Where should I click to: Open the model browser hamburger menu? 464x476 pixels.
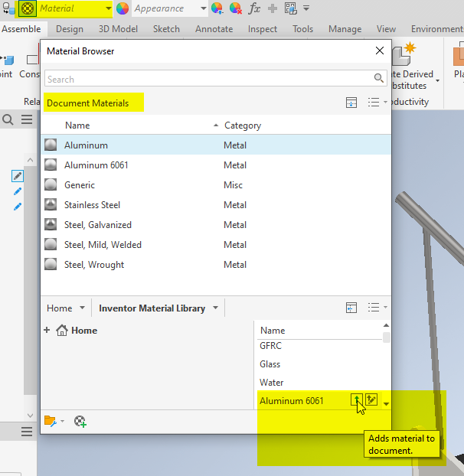click(27, 119)
